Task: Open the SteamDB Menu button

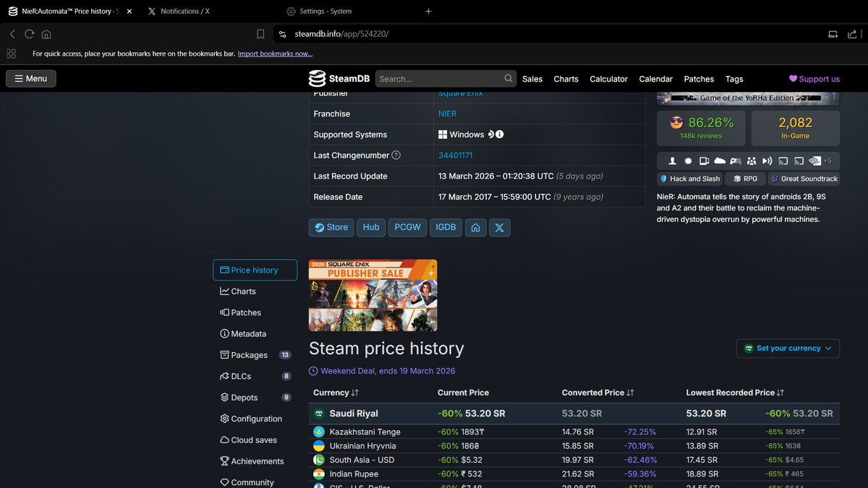Action: coord(31,79)
